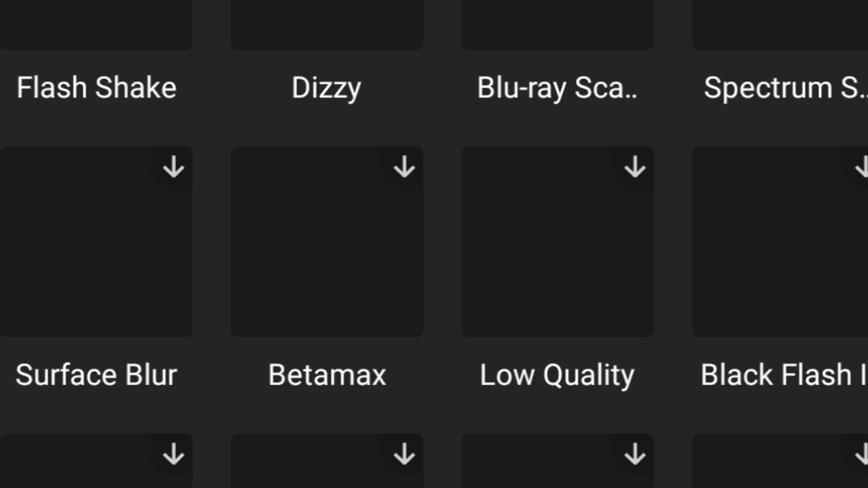The width and height of the screenshot is (868, 488).
Task: Click the Surface Blur text label
Action: click(x=96, y=375)
